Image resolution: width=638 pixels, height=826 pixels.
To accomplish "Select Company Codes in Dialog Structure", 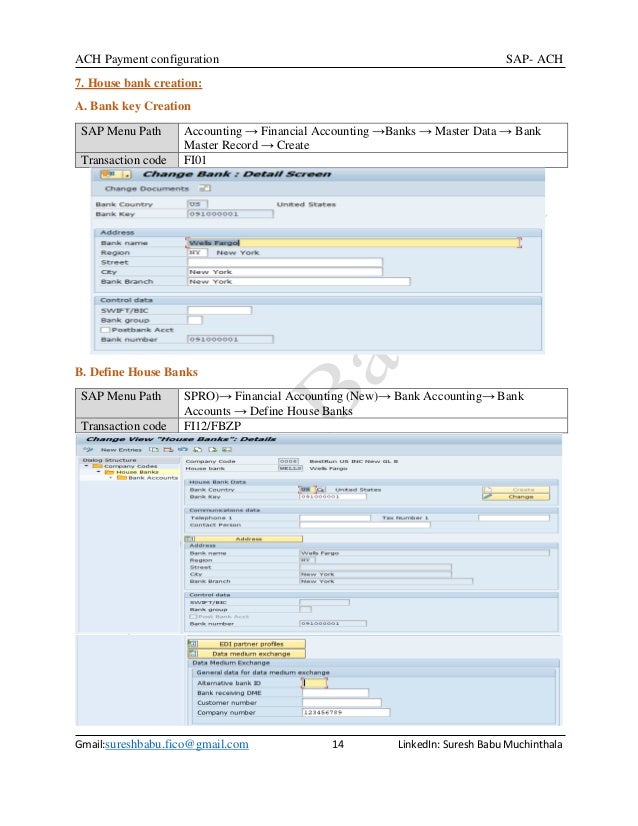I will (x=131, y=466).
